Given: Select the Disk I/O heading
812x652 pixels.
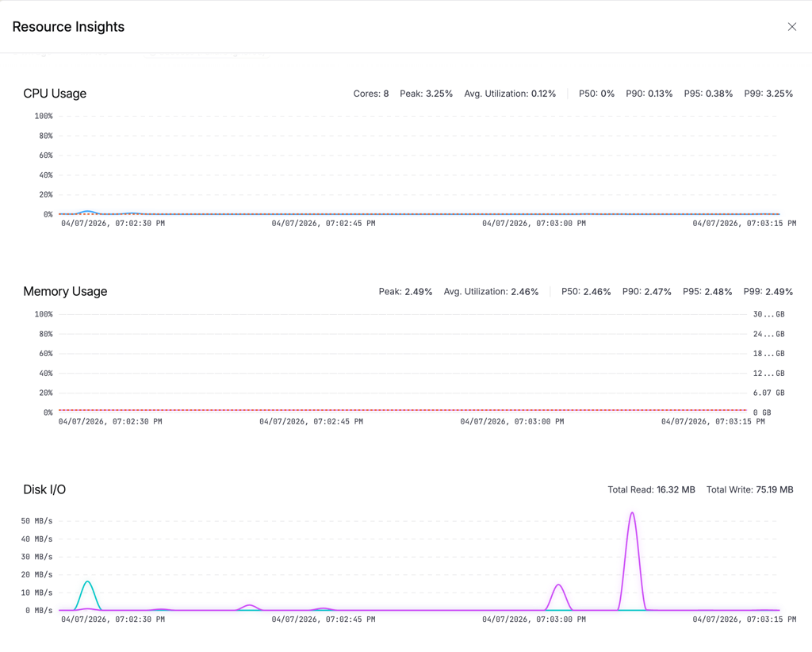Looking at the screenshot, I should click(44, 490).
